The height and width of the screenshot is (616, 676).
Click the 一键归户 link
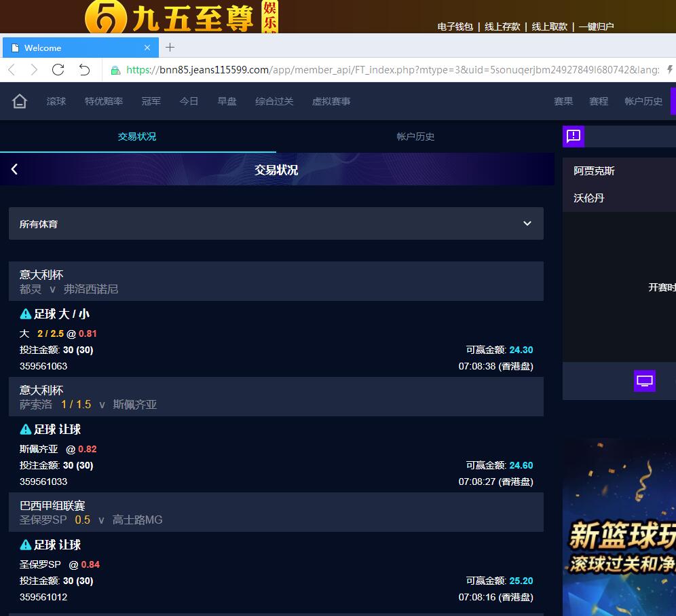pyautogui.click(x=596, y=26)
